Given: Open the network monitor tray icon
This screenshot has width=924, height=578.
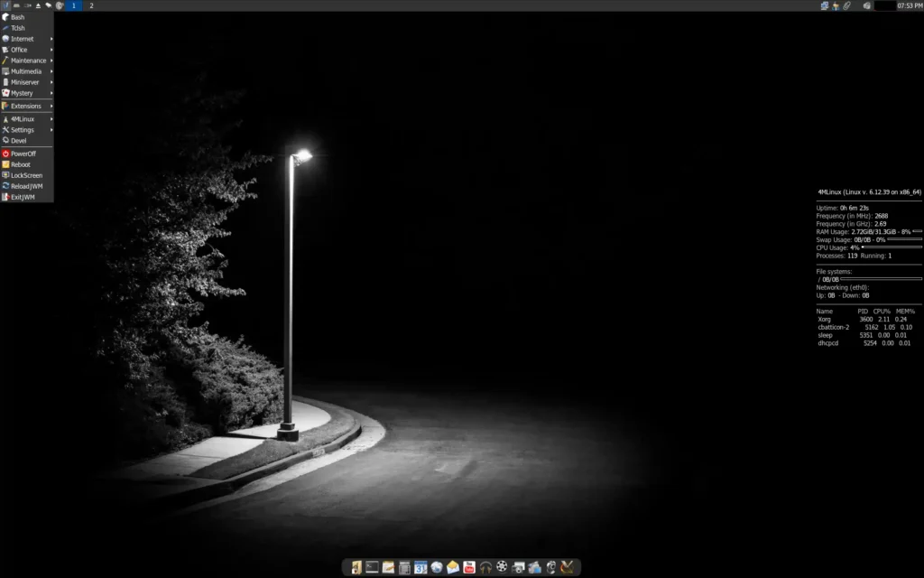Looking at the screenshot, I should (x=824, y=5).
